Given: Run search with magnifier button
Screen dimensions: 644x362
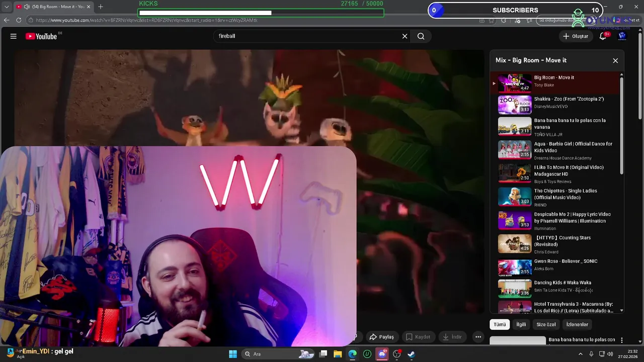Looking at the screenshot, I should pos(421,36).
